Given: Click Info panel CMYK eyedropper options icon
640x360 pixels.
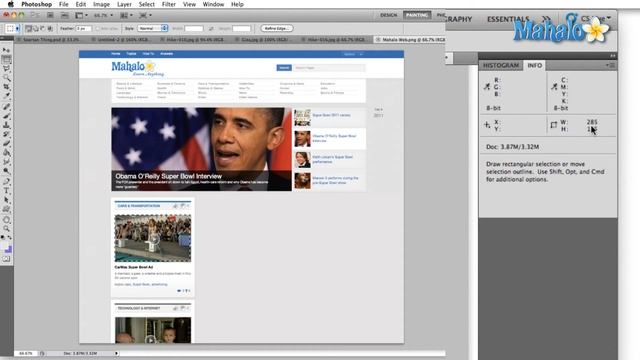Looking at the screenshot, I should pos(554,87).
